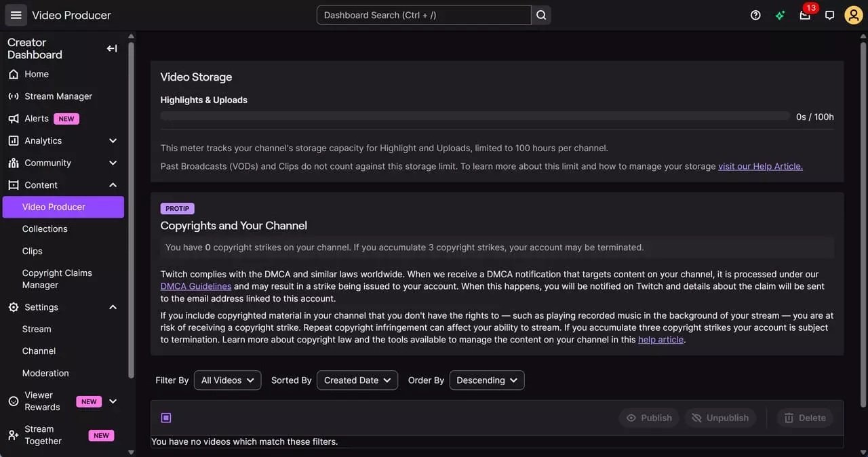868x457 pixels.
Task: Click the Stream Manager broadcast icon
Action: [x=14, y=96]
